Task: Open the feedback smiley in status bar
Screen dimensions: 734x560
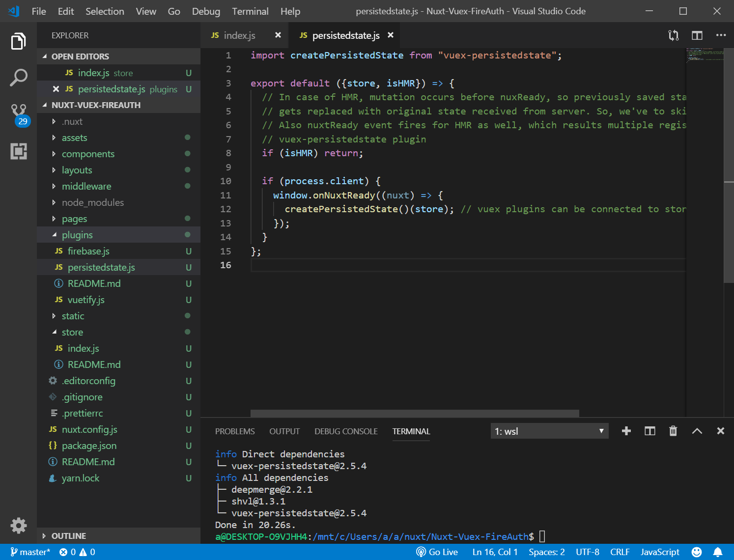Action: [697, 552]
